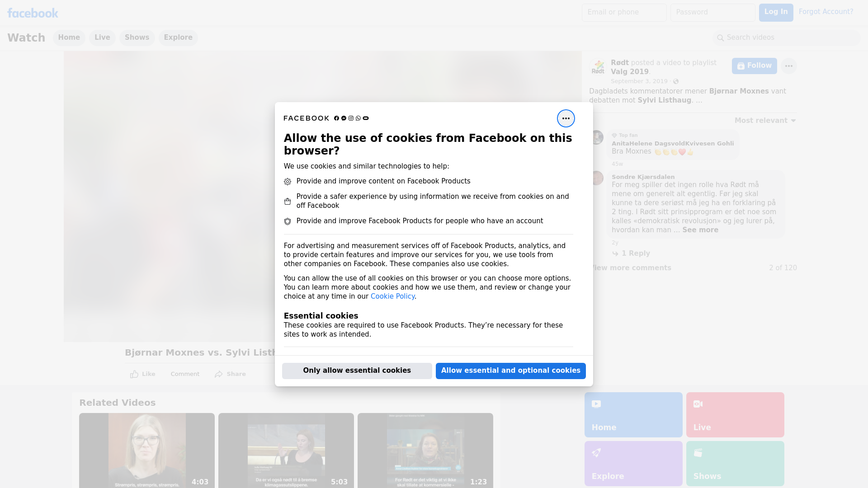Open the related video lasting 5:03
This screenshot has height=488, width=868.
[286, 450]
